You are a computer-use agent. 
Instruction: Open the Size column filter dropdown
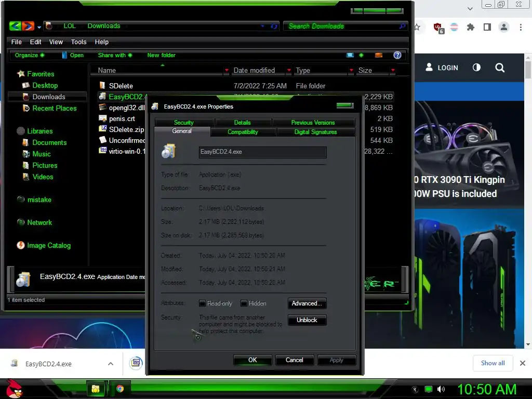pos(393,70)
